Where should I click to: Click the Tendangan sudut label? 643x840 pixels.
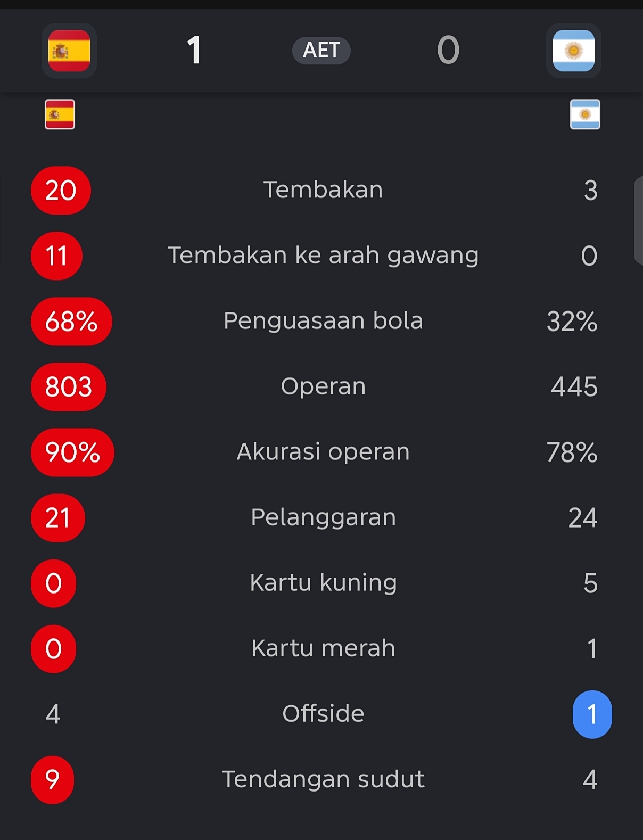(x=323, y=779)
